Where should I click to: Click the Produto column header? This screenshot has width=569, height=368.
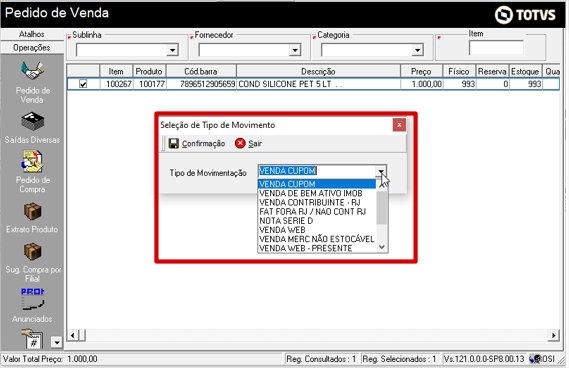pos(149,71)
